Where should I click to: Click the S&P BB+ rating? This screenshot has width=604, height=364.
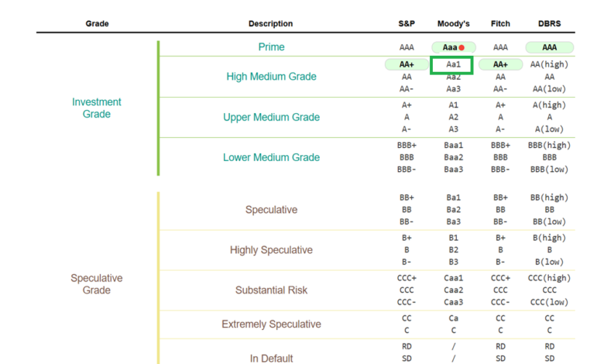[407, 197]
